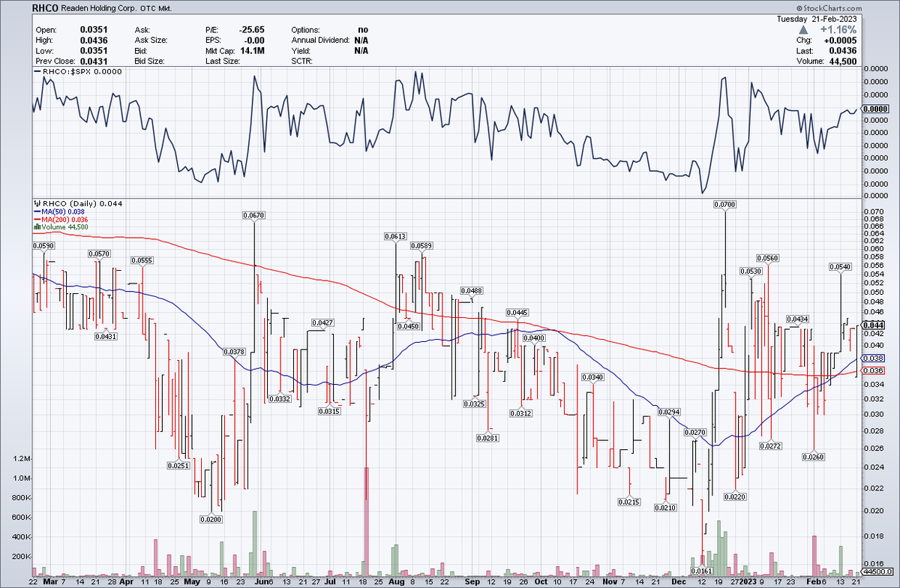The height and width of the screenshot is (588, 900).
Task: Click the 0.0378 price label
Action: click(x=235, y=351)
